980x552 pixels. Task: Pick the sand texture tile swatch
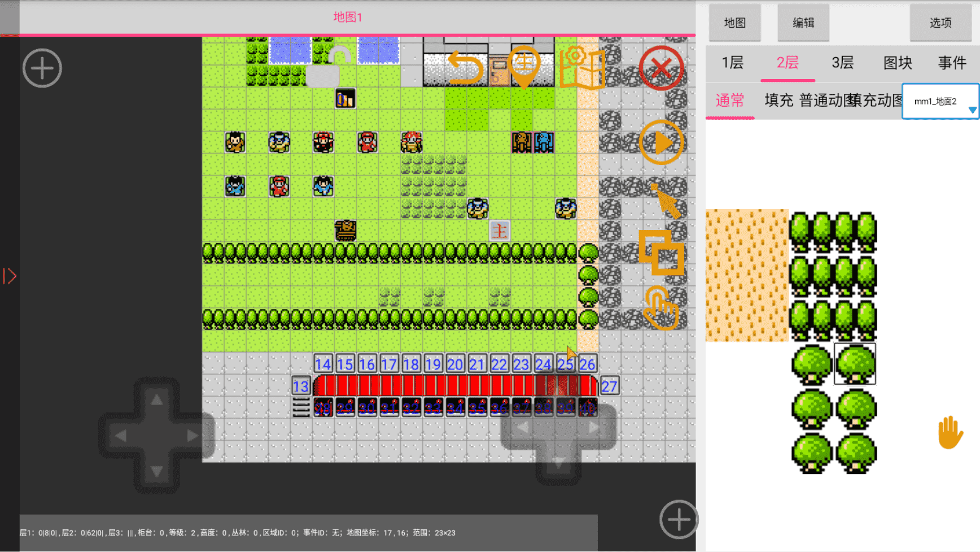tap(747, 275)
